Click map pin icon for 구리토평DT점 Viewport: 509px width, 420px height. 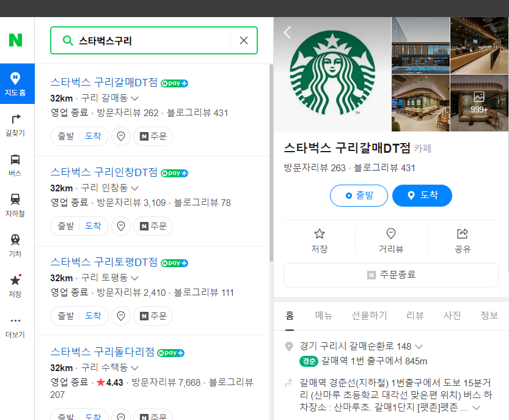120,316
